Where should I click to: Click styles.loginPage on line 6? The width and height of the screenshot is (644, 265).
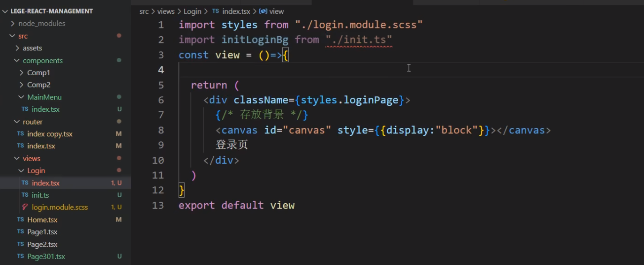pyautogui.click(x=349, y=100)
